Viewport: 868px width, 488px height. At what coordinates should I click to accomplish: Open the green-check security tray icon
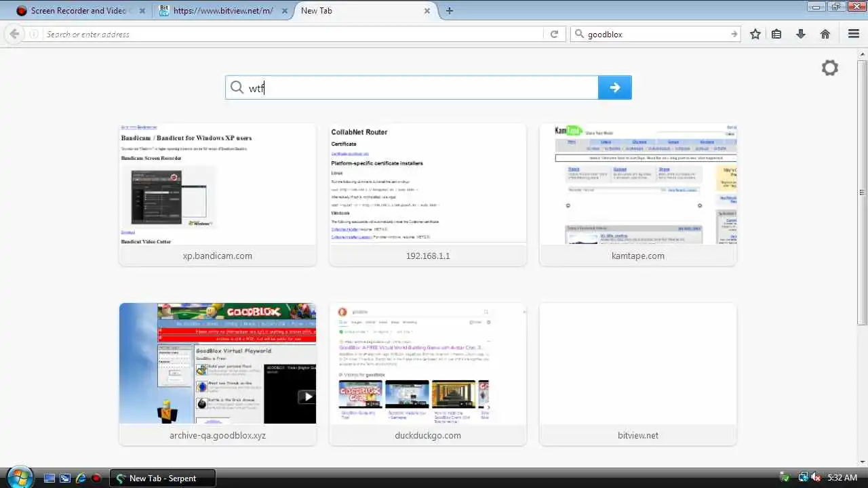click(786, 478)
